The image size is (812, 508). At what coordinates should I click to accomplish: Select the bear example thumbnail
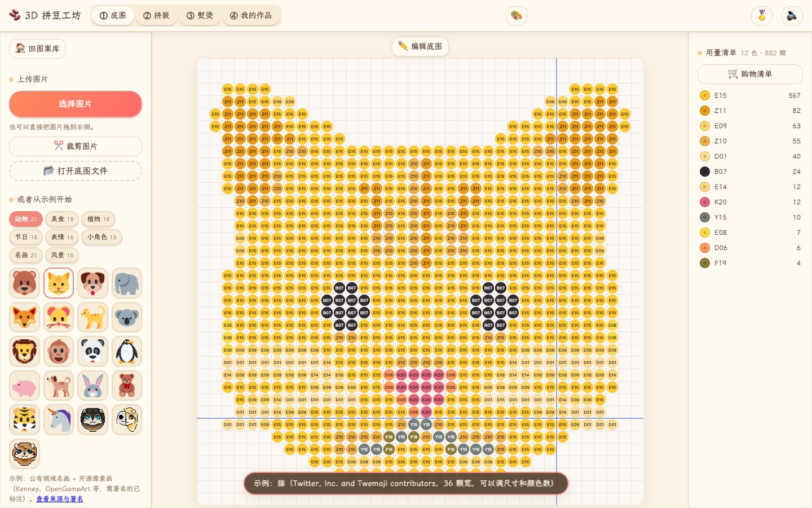click(24, 283)
